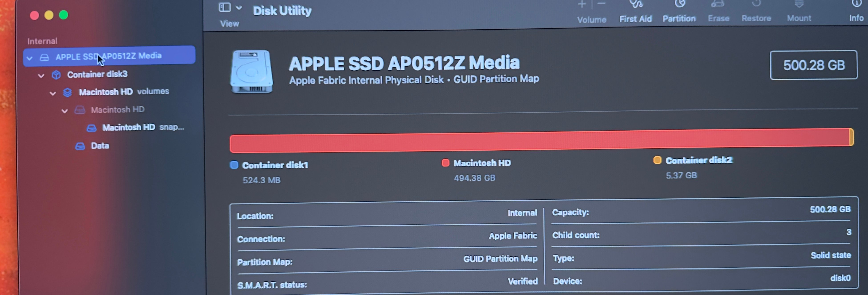The width and height of the screenshot is (868, 295).
Task: Collapse the dimmed Macintosh HD chevron
Action: coord(65,111)
